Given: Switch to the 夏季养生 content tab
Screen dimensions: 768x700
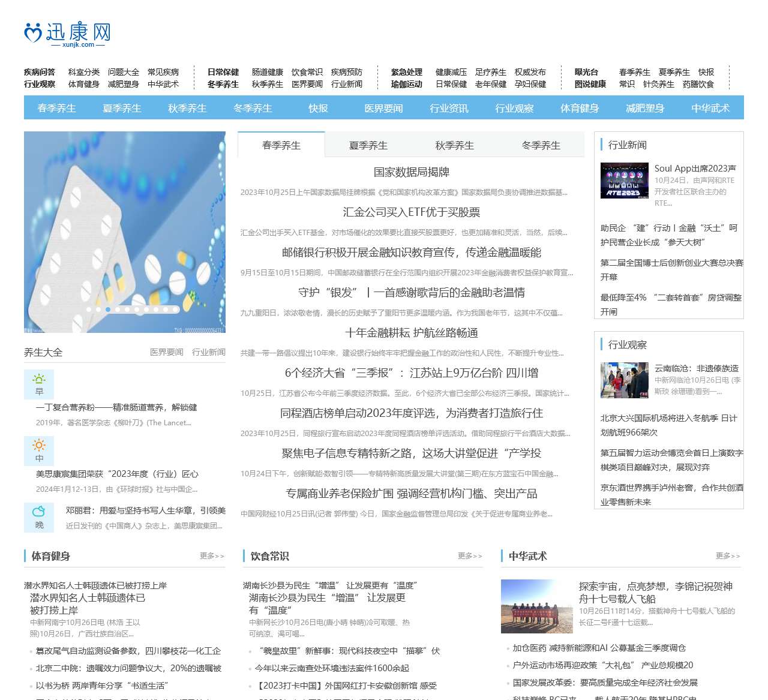Looking at the screenshot, I should pos(368,145).
